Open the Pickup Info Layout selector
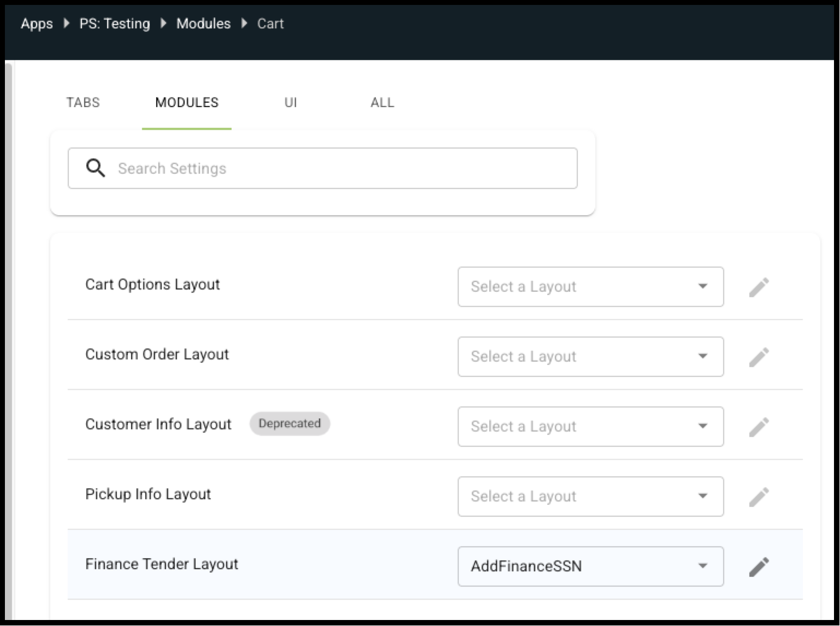Image resolution: width=840 pixels, height=626 pixels. (x=590, y=497)
